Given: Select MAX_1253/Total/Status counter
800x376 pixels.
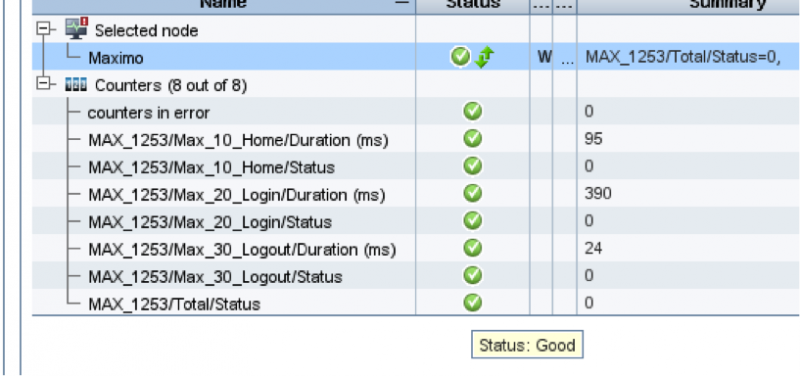Looking at the screenshot, I should click(174, 305).
